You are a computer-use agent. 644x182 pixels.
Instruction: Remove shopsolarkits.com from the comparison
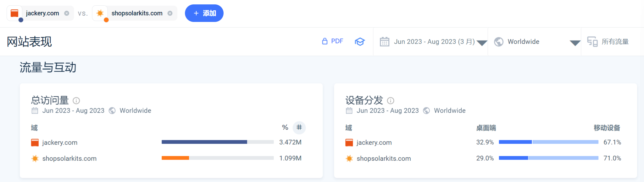click(170, 13)
